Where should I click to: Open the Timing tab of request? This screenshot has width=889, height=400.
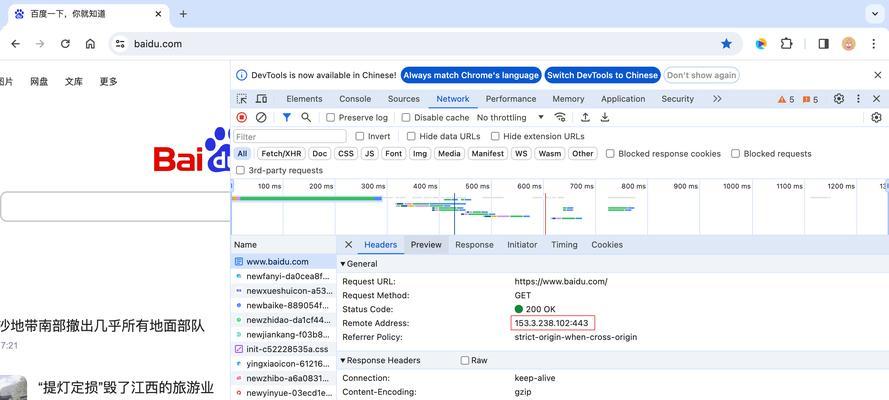click(x=564, y=245)
